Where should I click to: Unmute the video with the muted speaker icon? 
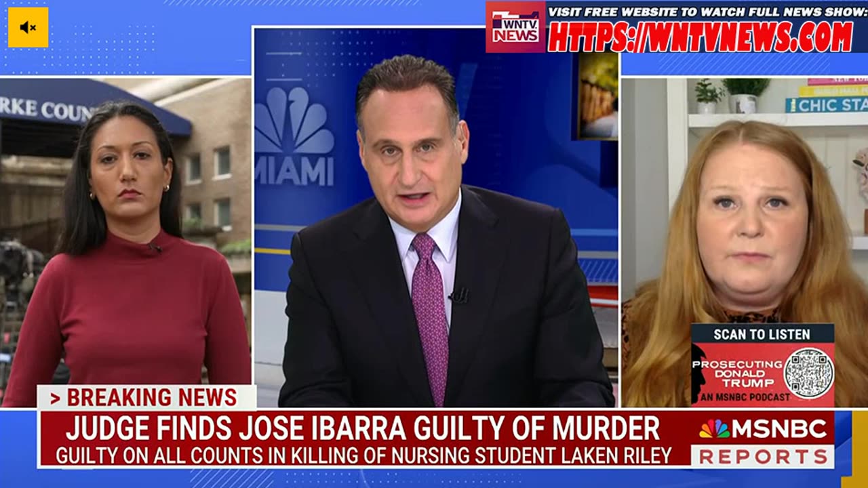coord(28,27)
